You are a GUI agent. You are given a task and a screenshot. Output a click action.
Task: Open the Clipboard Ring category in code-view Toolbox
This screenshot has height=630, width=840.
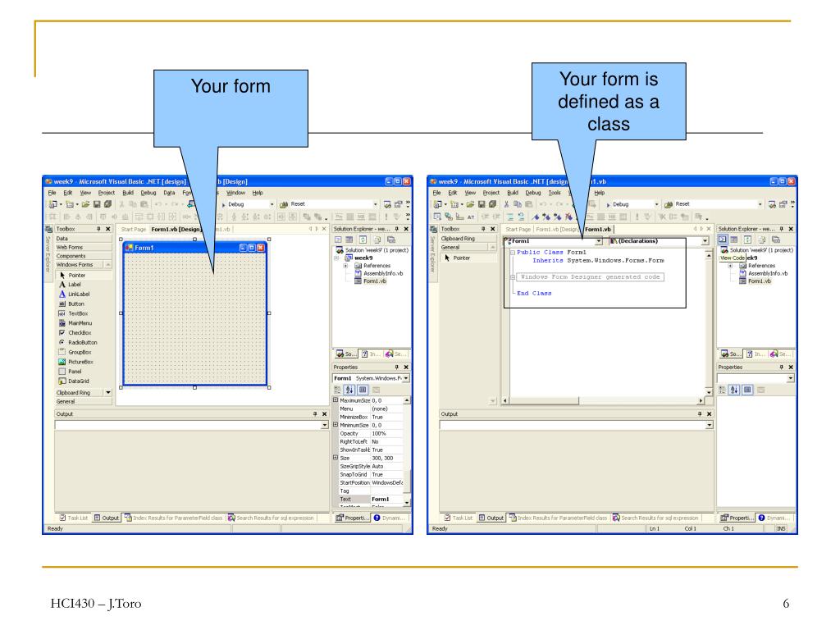point(468,239)
